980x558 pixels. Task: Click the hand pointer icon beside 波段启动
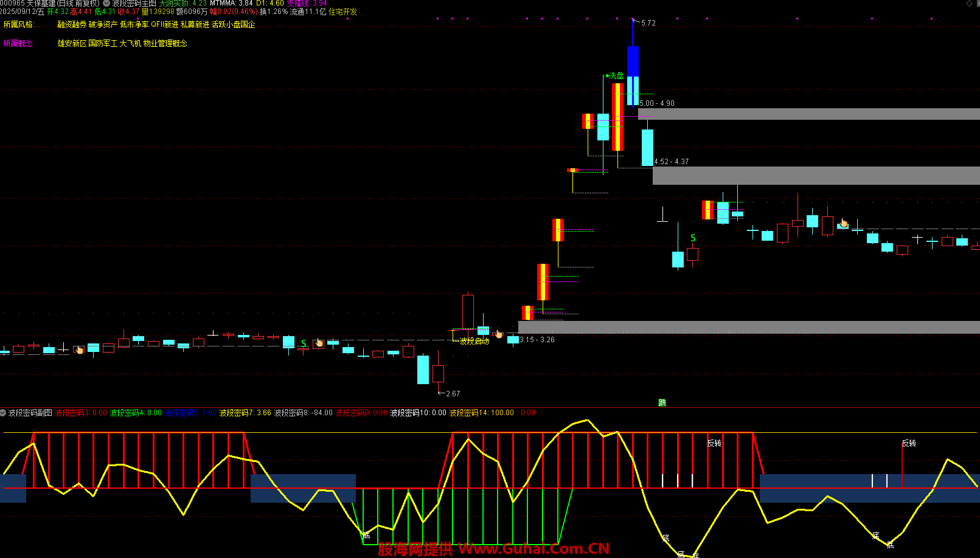[x=499, y=334]
